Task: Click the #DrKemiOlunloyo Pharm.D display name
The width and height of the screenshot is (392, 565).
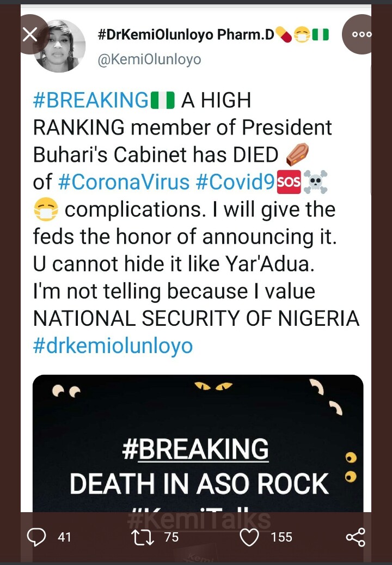Action: tap(185, 35)
